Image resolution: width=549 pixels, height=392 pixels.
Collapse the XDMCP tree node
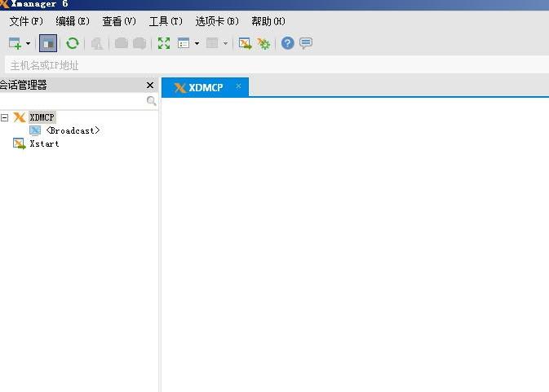tap(5, 117)
